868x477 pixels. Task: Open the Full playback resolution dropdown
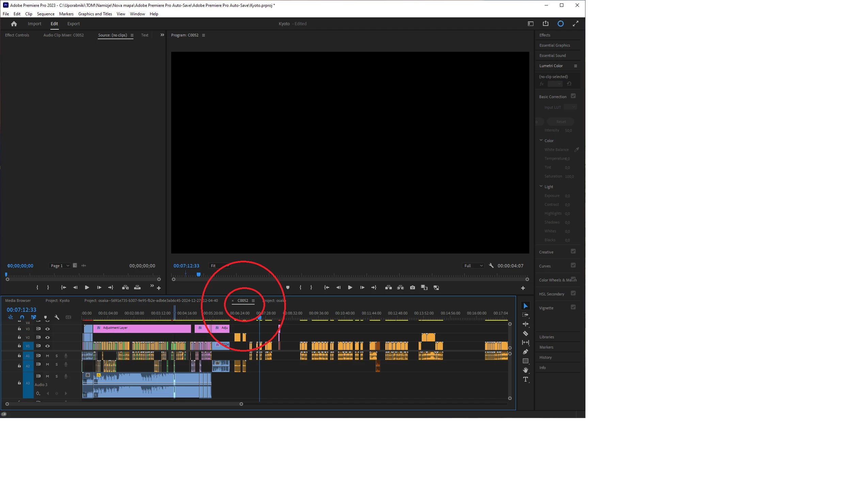pos(473,266)
